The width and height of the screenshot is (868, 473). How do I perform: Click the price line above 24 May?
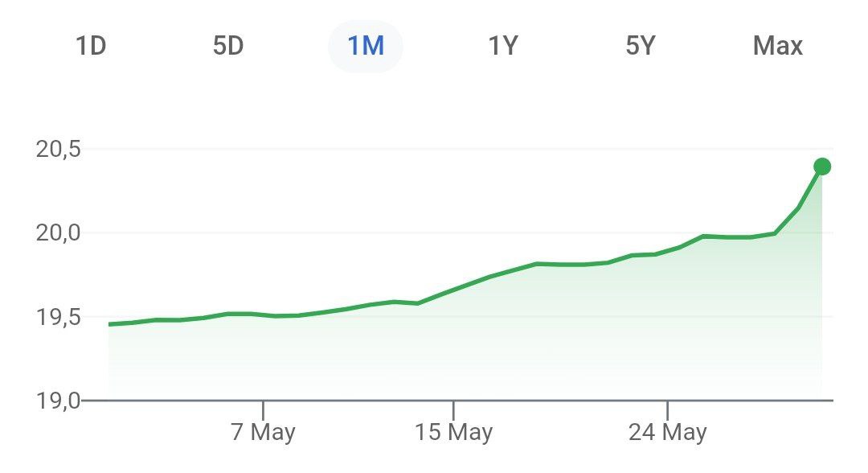click(x=667, y=250)
